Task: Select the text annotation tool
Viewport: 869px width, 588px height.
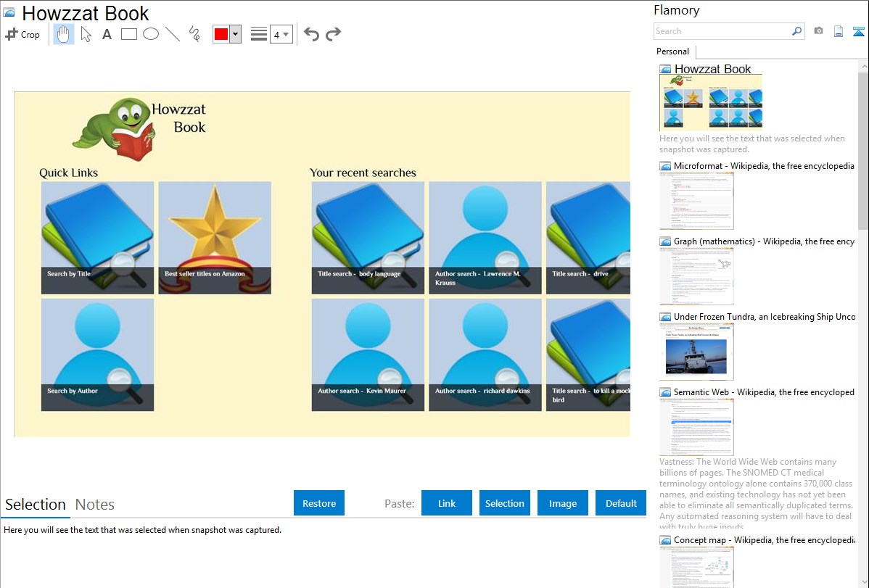Action: (x=107, y=34)
